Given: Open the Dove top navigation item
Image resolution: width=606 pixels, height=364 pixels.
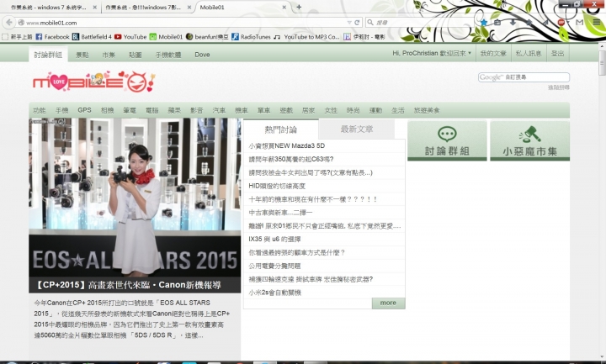Looking at the screenshot, I should tap(202, 55).
